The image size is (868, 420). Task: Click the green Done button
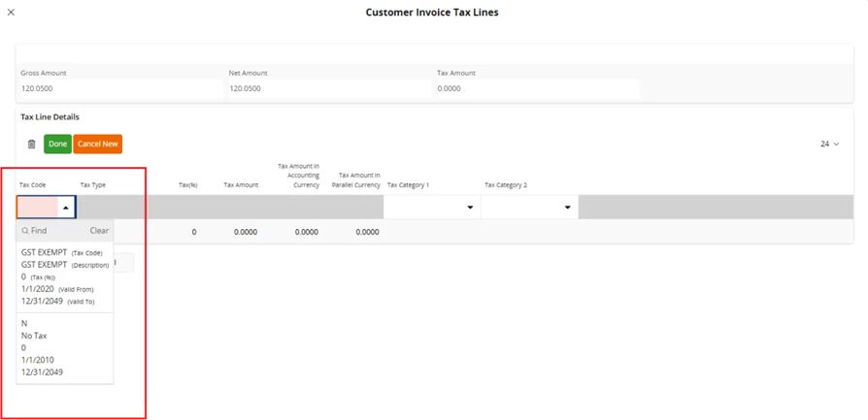click(57, 144)
